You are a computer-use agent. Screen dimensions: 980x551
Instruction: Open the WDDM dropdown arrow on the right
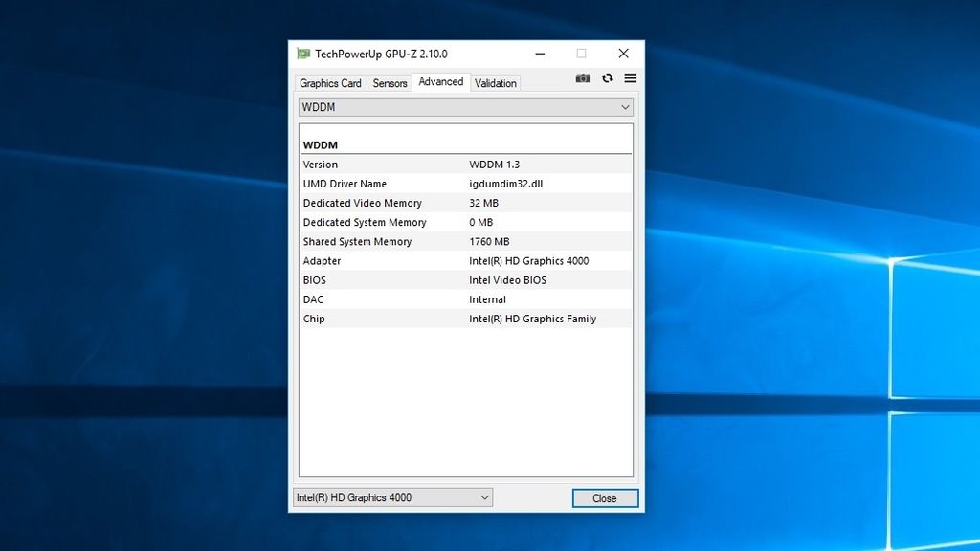pos(627,107)
